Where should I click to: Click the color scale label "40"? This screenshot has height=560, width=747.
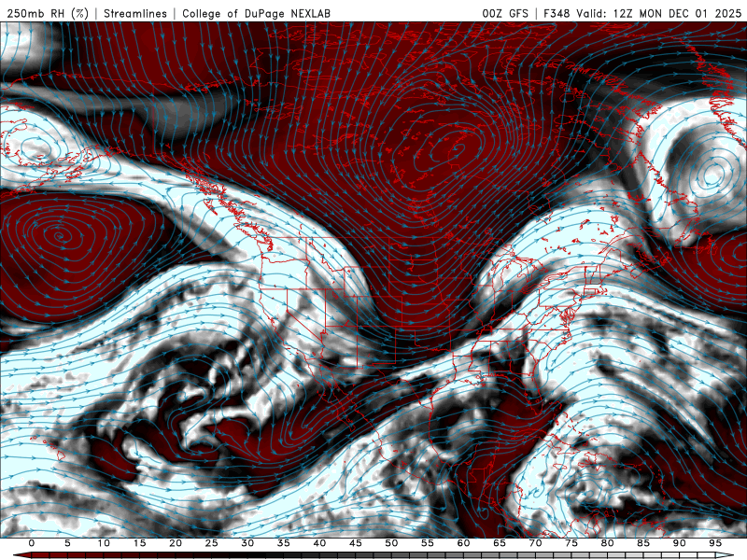tap(319, 543)
